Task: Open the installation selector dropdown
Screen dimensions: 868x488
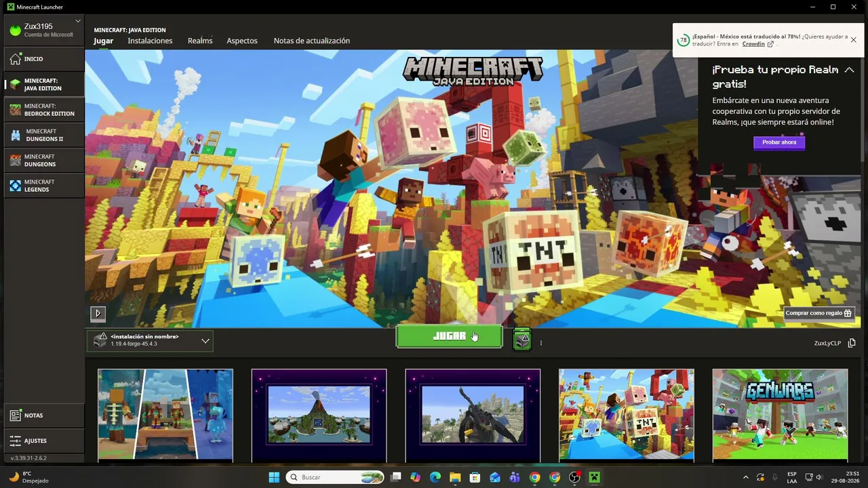Action: (150, 340)
